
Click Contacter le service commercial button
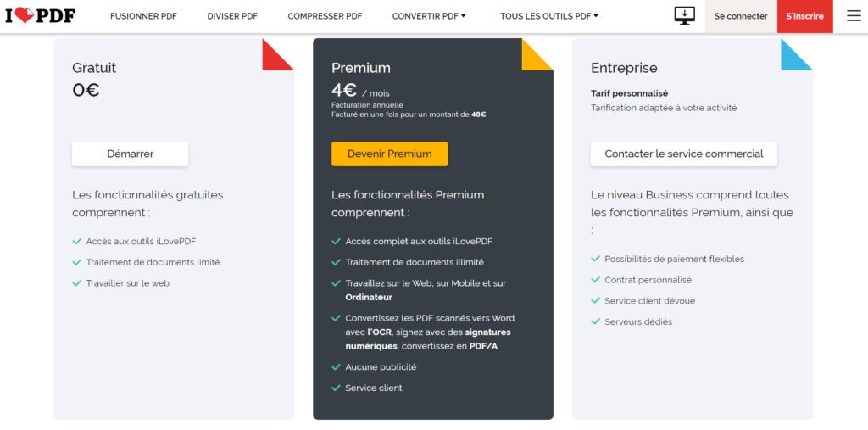click(x=684, y=154)
